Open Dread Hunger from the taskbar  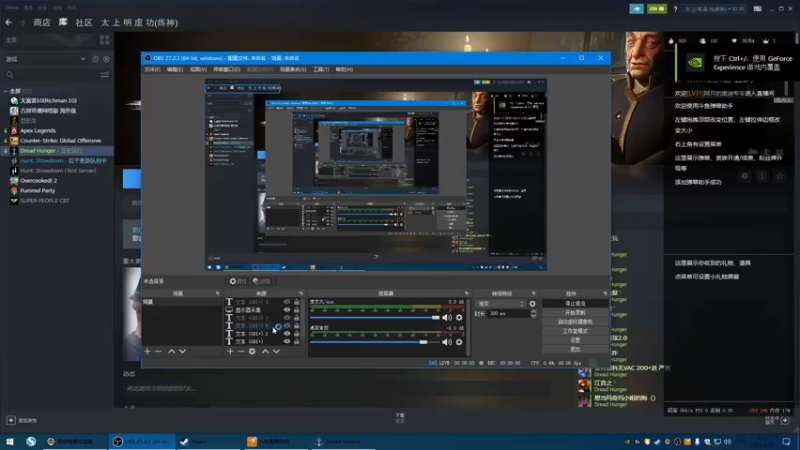pyautogui.click(x=342, y=441)
